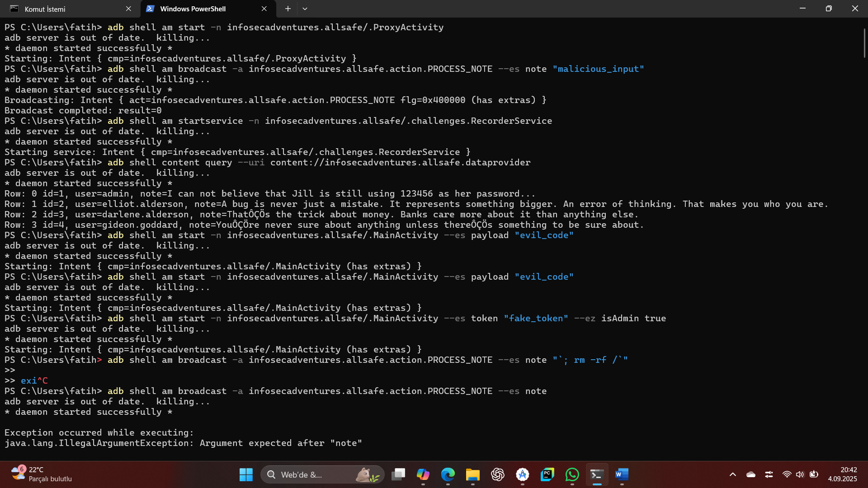Open WhatsApp from the taskbar
The image size is (868, 488).
(572, 474)
